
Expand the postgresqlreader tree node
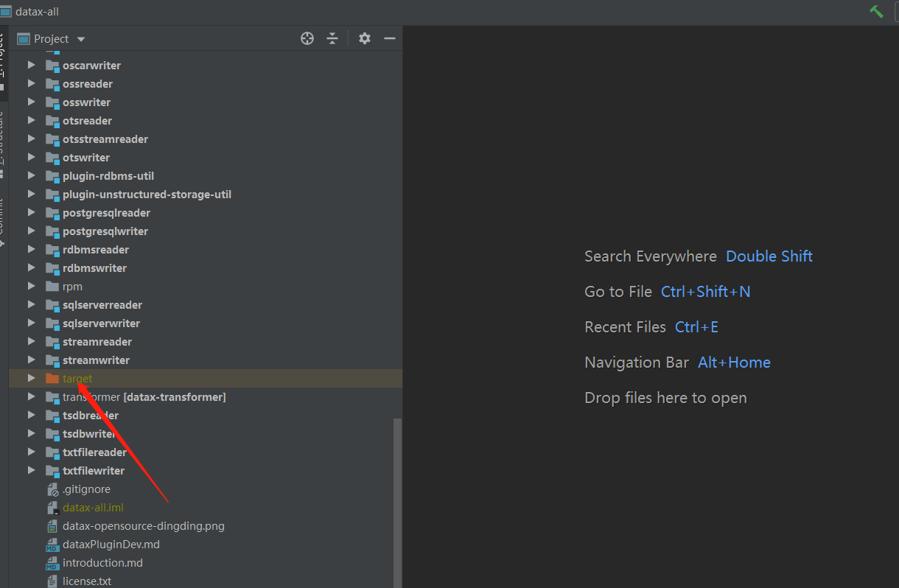click(x=31, y=213)
